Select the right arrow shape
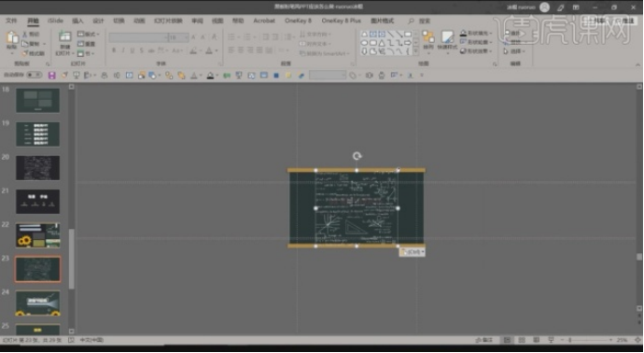This screenshot has width=644, height=353. pos(408,43)
